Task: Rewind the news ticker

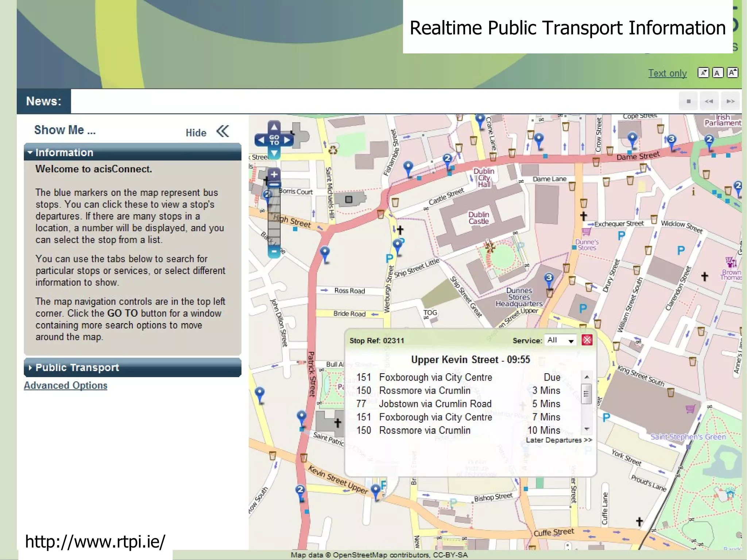Action: tap(709, 101)
